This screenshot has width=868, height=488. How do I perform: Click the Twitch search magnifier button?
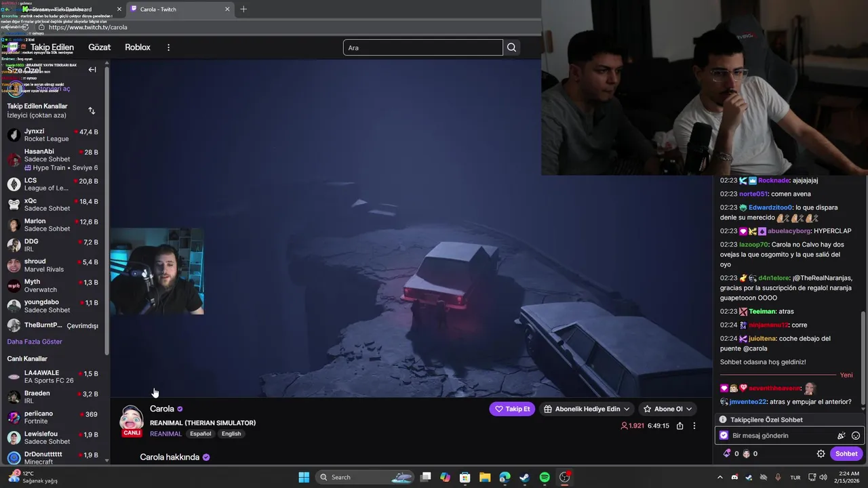pyautogui.click(x=512, y=47)
